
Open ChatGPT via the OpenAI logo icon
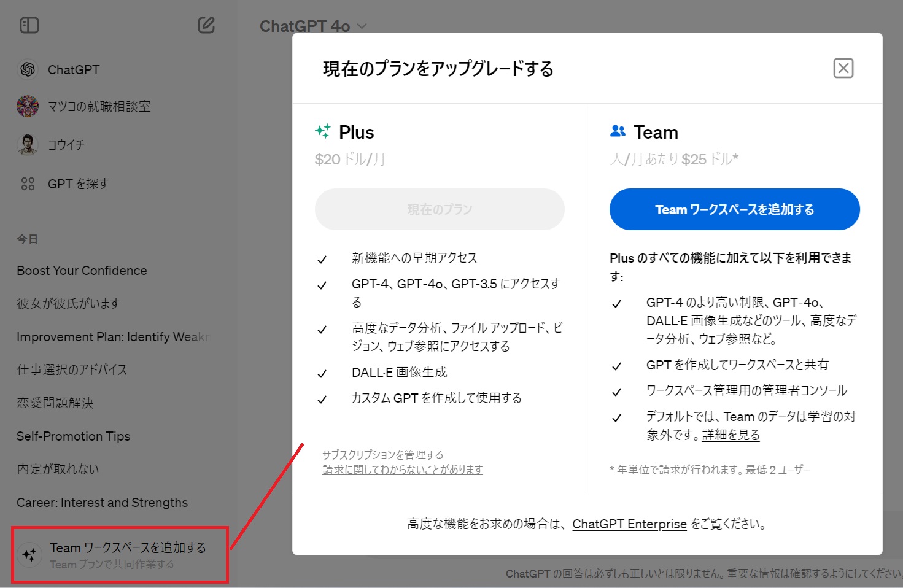[x=28, y=69]
